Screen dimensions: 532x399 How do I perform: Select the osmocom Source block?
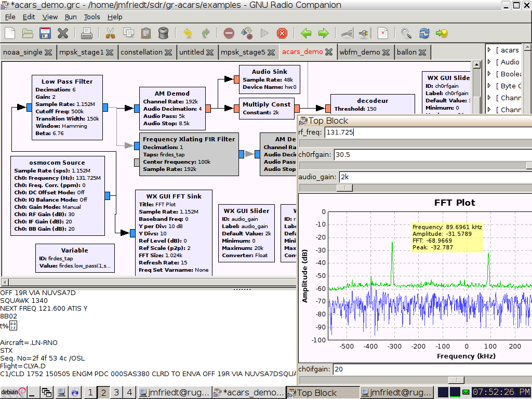point(57,192)
